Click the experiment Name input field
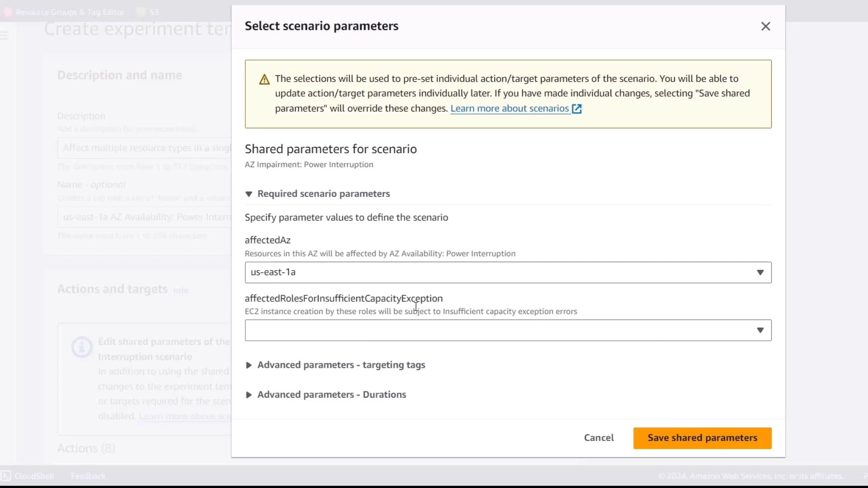Image resolution: width=868 pixels, height=488 pixels. [x=145, y=217]
